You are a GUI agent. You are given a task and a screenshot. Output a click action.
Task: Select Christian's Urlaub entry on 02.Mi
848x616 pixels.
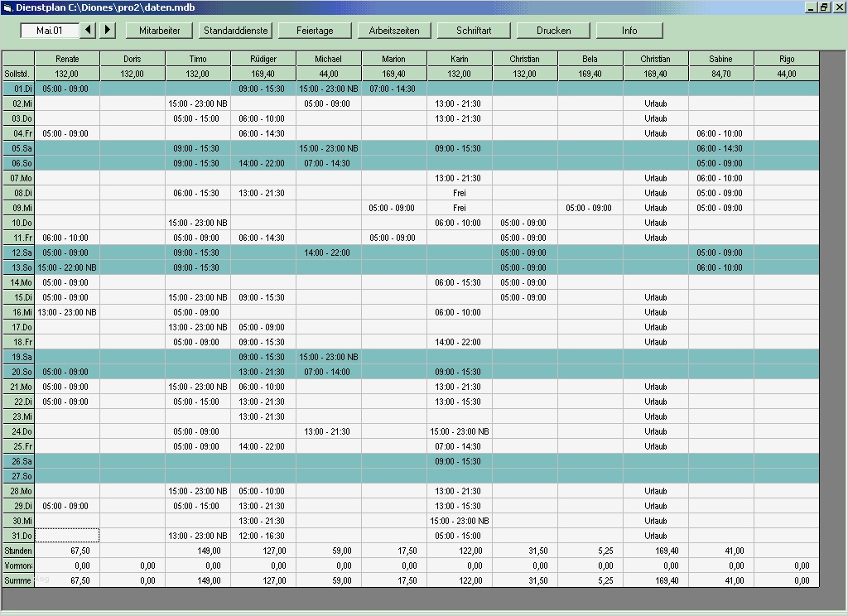(x=654, y=103)
